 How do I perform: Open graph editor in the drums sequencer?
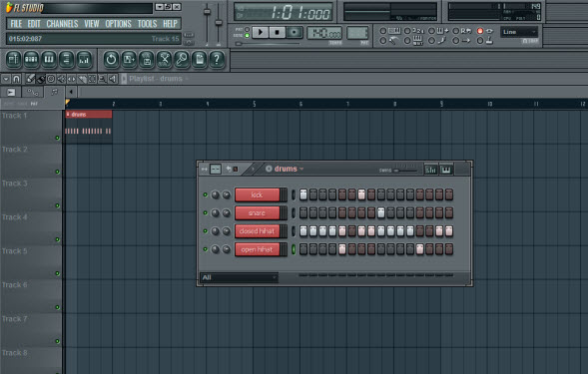(x=430, y=170)
